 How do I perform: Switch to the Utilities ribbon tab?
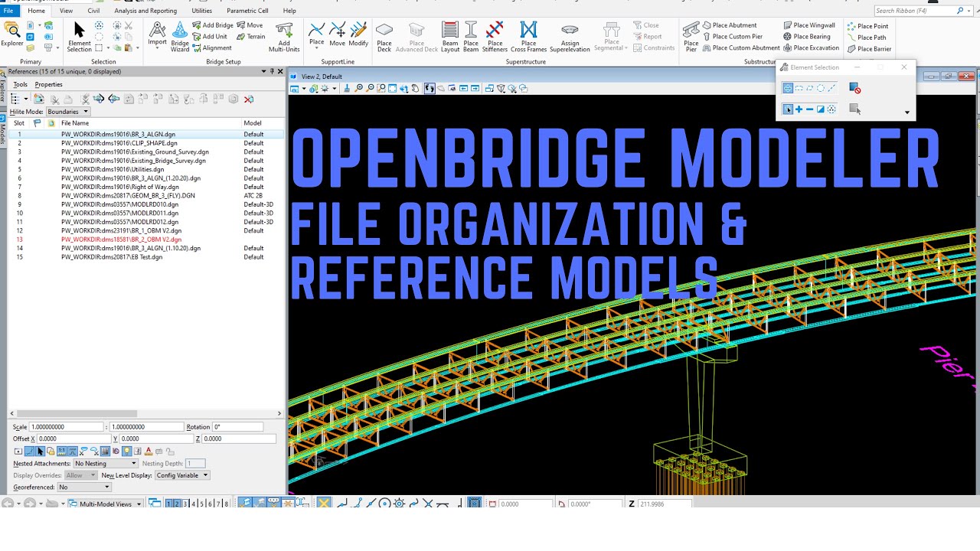point(202,11)
